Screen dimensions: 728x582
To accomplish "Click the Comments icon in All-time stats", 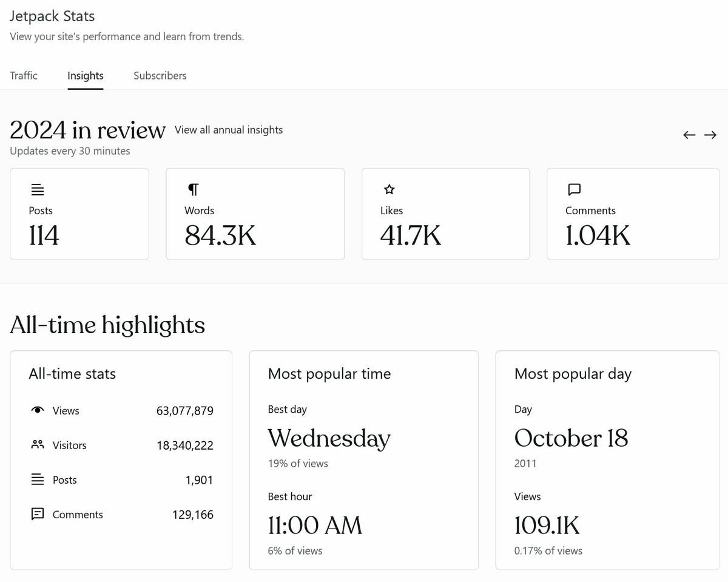I will click(x=37, y=514).
